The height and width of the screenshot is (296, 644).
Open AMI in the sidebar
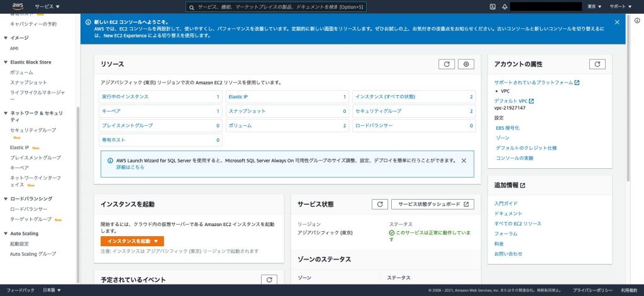coord(14,48)
